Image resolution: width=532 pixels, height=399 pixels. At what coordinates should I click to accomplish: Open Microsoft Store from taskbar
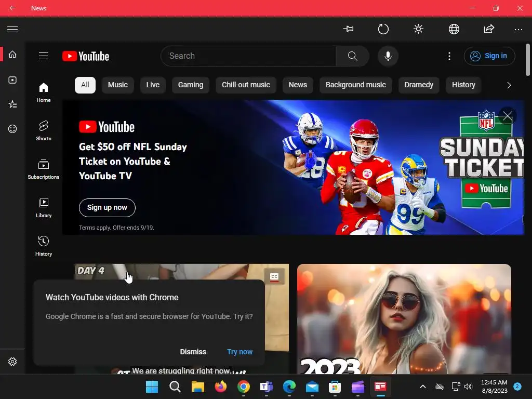[335, 387]
